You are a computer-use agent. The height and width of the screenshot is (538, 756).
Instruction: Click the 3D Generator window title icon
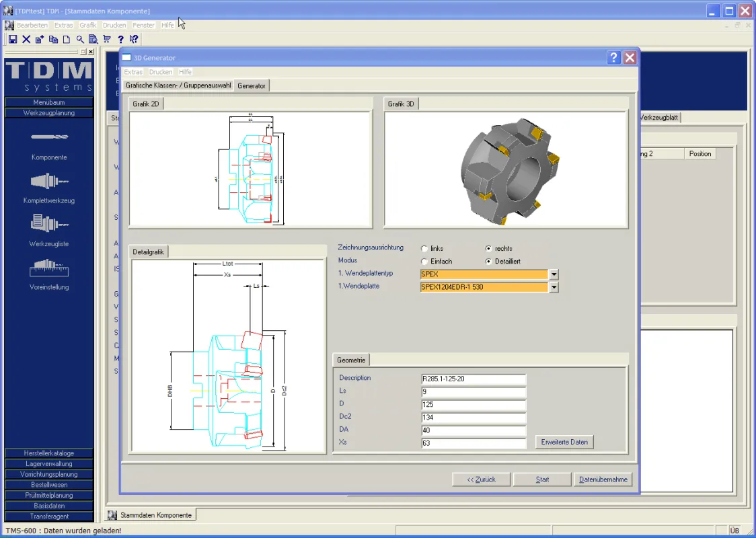coord(126,58)
